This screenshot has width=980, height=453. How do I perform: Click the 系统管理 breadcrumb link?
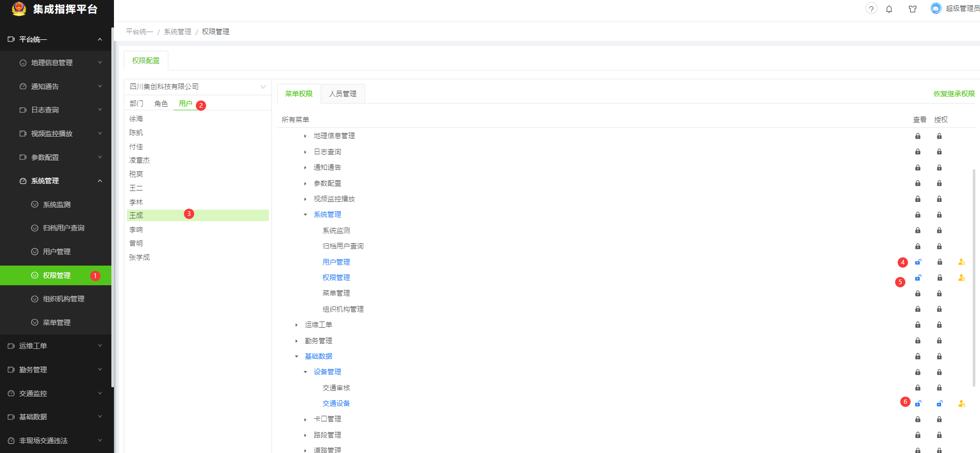point(178,32)
